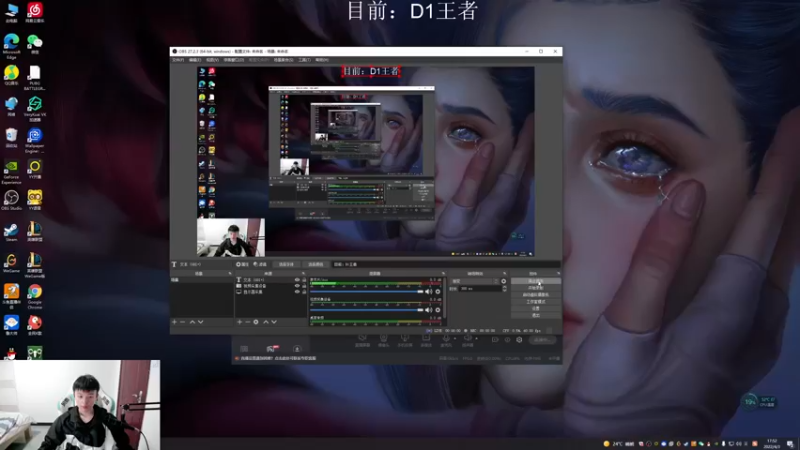Open Wallpaper Engine desktop shortcut
This screenshot has width=800, height=450.
coord(35,140)
